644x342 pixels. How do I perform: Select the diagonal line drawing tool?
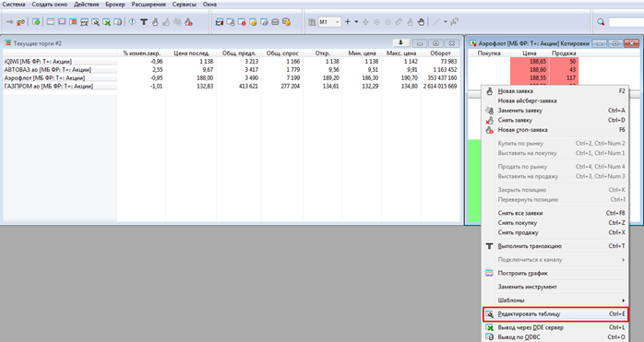(x=436, y=22)
